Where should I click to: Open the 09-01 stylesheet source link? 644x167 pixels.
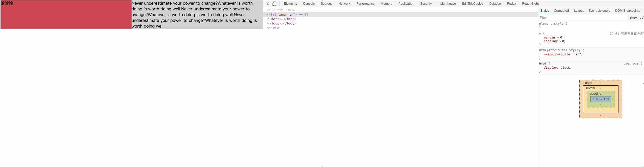[x=626, y=34]
